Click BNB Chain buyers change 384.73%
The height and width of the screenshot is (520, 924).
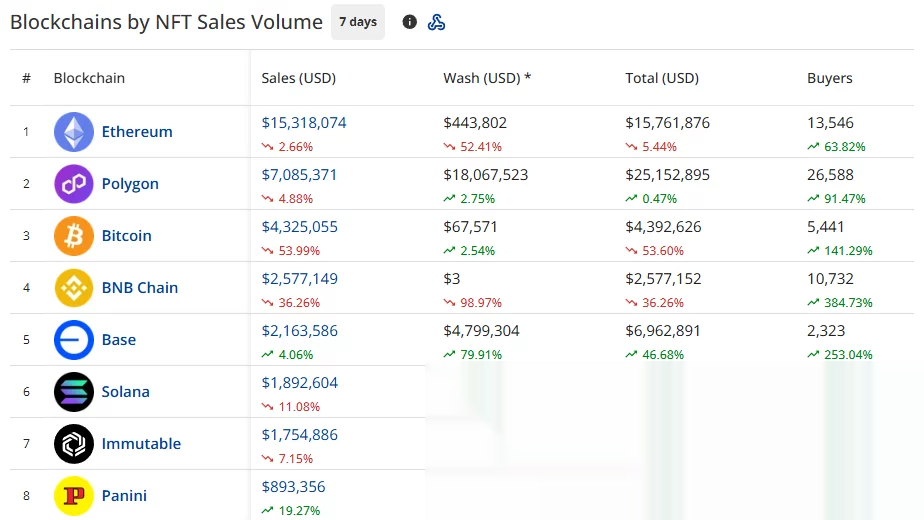click(x=840, y=302)
